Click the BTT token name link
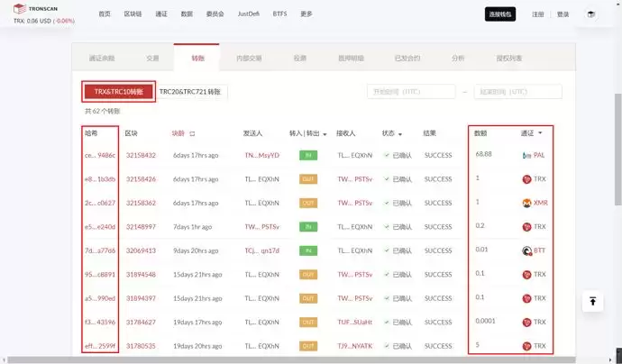The height and width of the screenshot is (364, 622). coord(539,250)
